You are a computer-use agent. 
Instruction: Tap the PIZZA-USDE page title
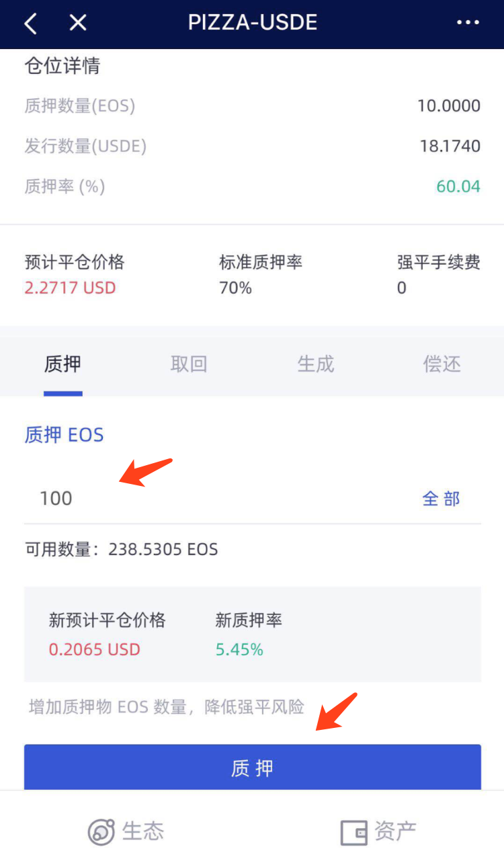pyautogui.click(x=253, y=22)
